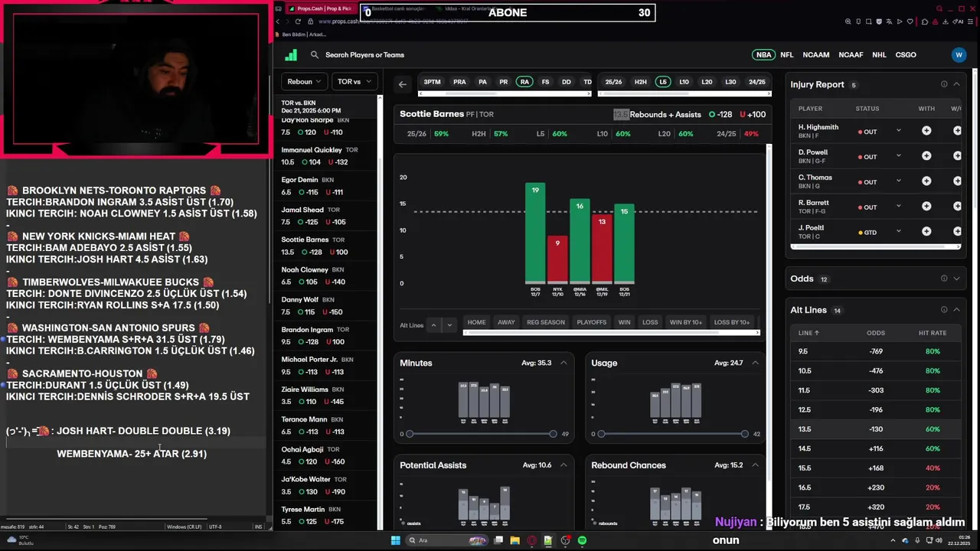Click the Injury Report info icon
The image size is (980, 551).
[x=944, y=84]
